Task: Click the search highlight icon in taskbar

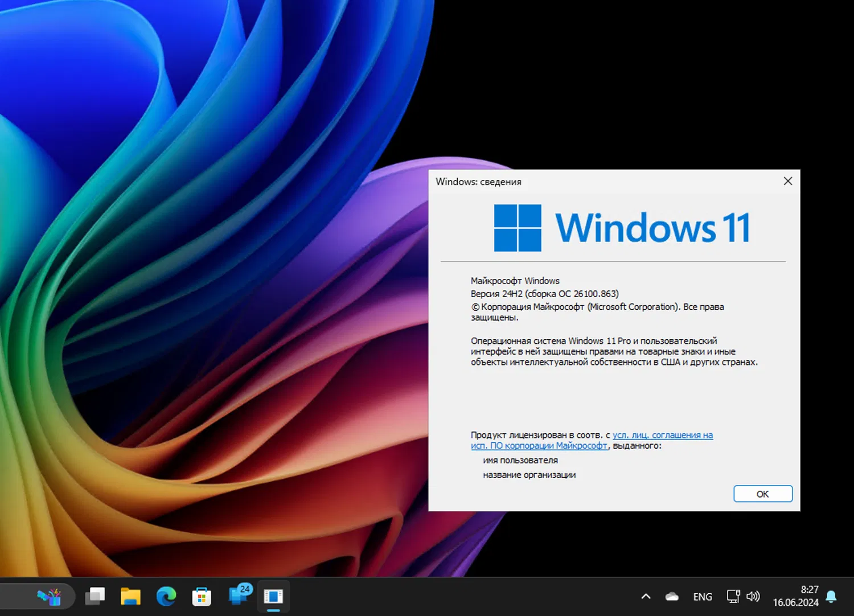Action: [x=50, y=597]
